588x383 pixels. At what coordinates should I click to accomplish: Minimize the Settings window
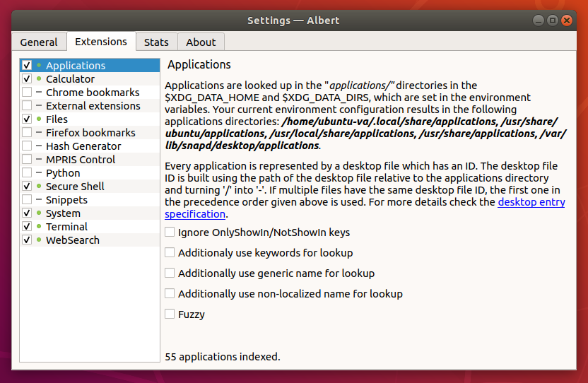tap(539, 20)
